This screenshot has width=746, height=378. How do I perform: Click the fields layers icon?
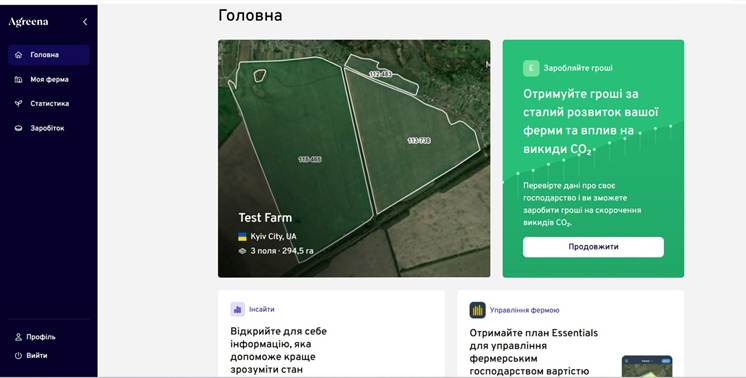(242, 251)
